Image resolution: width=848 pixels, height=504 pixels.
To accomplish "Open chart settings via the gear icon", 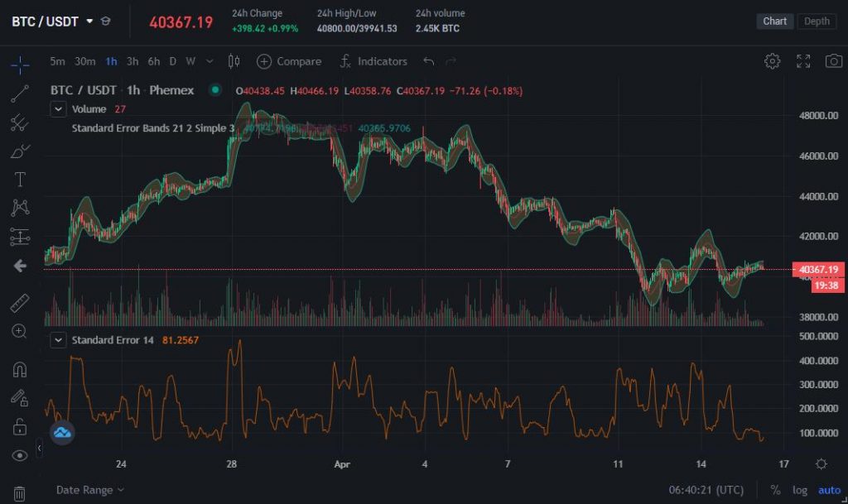I will point(772,60).
